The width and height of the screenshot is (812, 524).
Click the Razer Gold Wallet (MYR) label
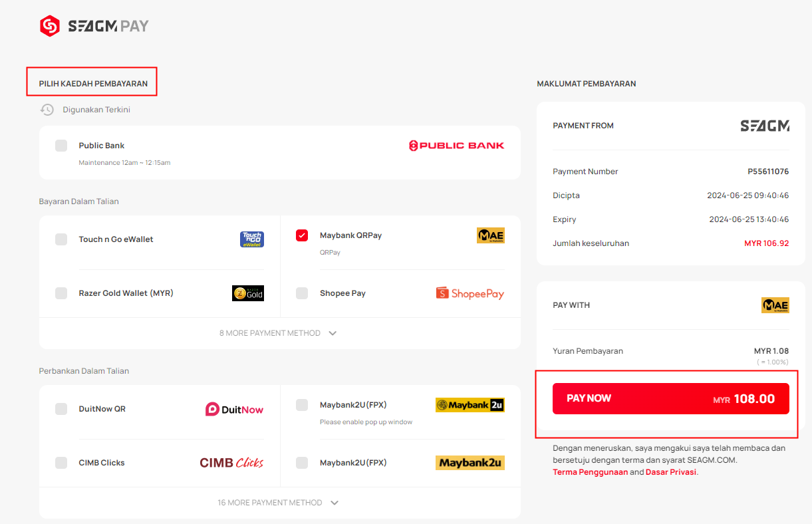126,293
